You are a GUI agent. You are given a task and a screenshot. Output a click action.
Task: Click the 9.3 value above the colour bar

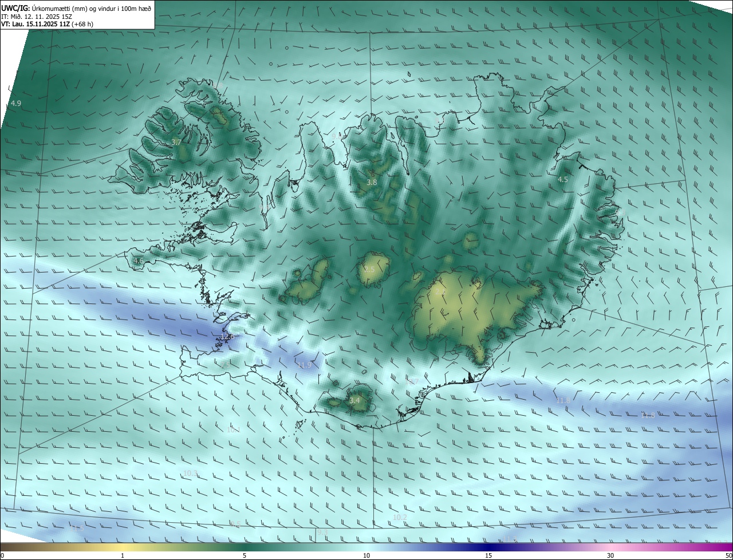click(x=322, y=533)
